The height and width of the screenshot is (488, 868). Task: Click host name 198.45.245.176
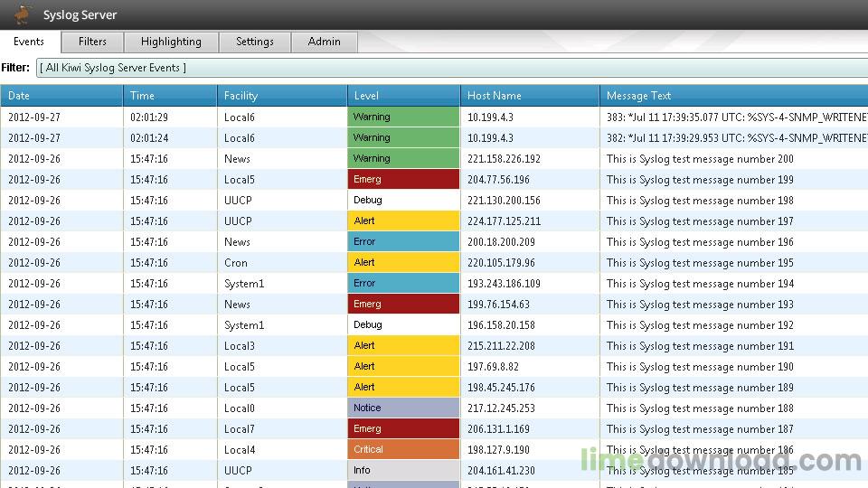point(501,388)
